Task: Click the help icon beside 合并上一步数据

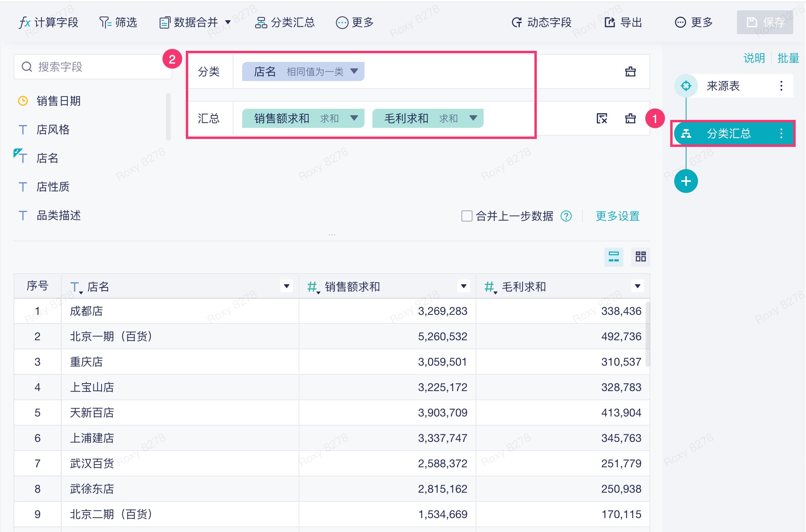Action: [566, 216]
